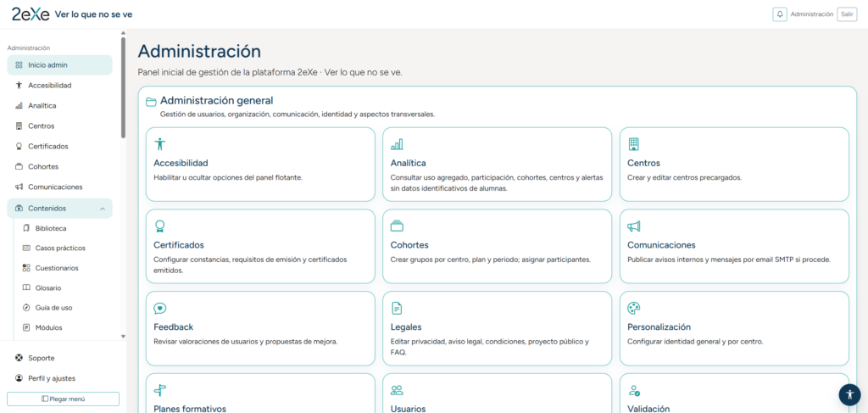Viewport: 868px width, 413px height.
Task: Click the Casos prácticos icon in sidebar
Action: (26, 248)
